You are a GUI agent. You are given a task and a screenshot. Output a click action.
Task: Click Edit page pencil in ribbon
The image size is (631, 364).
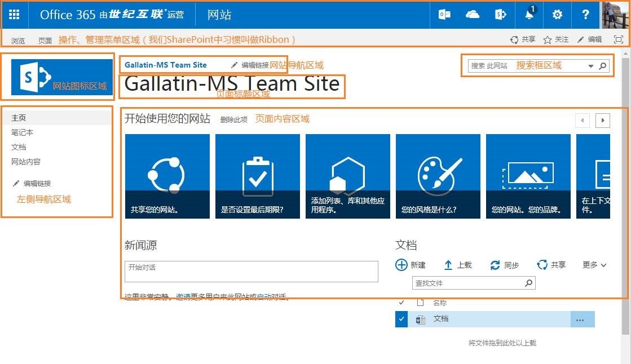pyautogui.click(x=589, y=39)
